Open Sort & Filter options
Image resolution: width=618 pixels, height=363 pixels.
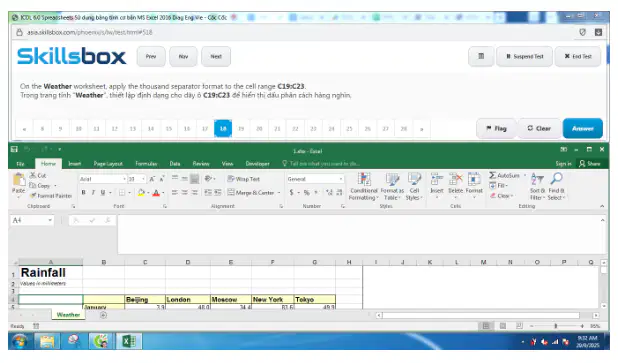pos(537,186)
